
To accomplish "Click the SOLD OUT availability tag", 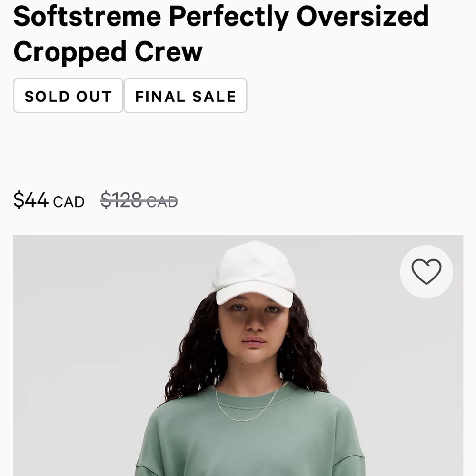I will coord(67,96).
